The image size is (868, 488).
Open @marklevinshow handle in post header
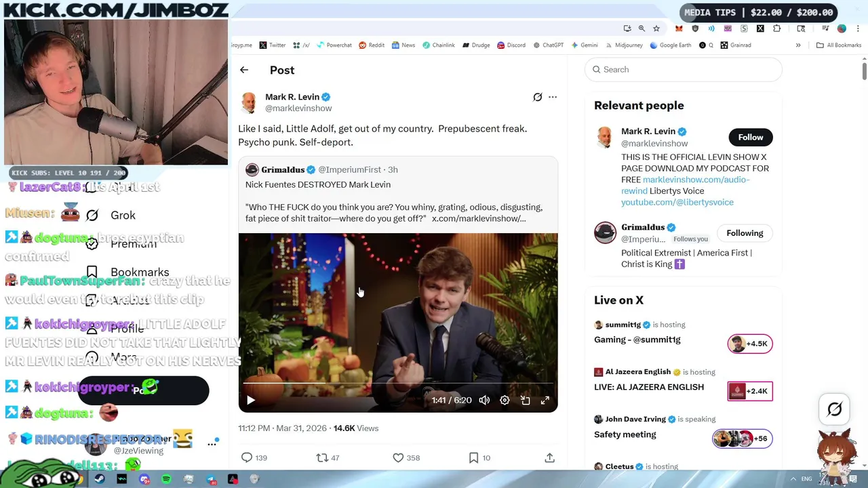point(298,108)
